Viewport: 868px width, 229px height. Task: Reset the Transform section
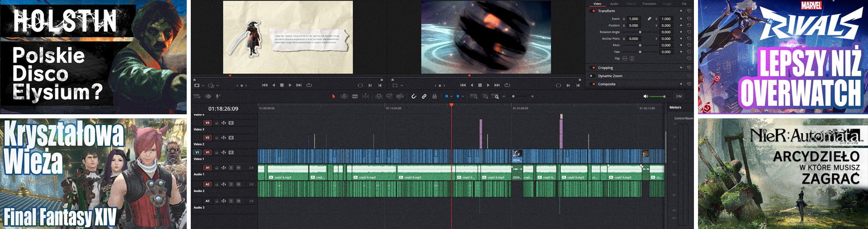pyautogui.click(x=689, y=11)
